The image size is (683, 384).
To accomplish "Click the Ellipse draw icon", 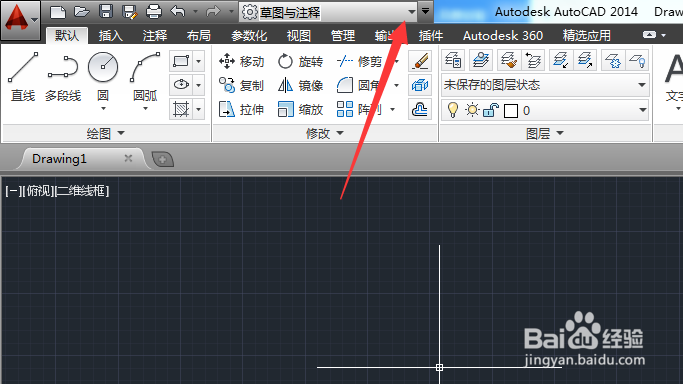I will (x=181, y=85).
